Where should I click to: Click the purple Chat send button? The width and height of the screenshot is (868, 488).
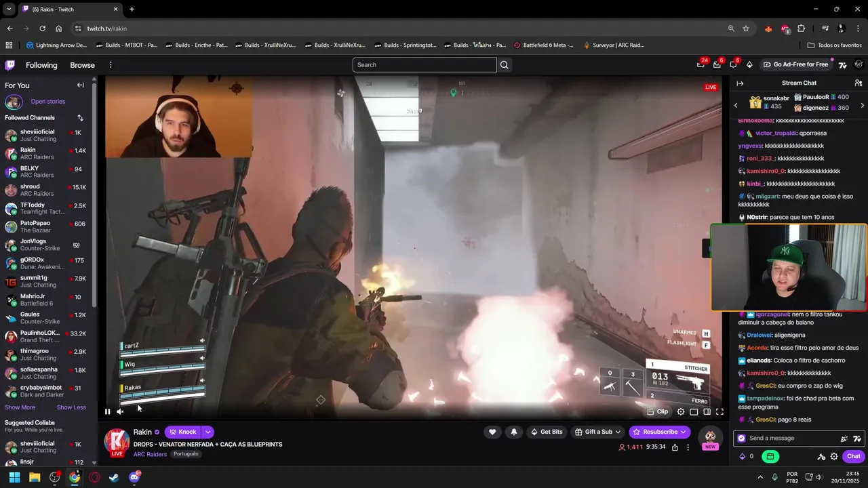[x=854, y=456]
